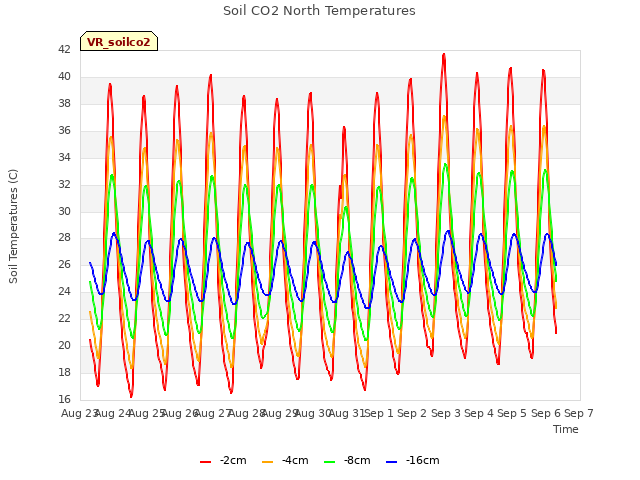Click the highest red -2cm peak on Sep 3

click(444, 54)
